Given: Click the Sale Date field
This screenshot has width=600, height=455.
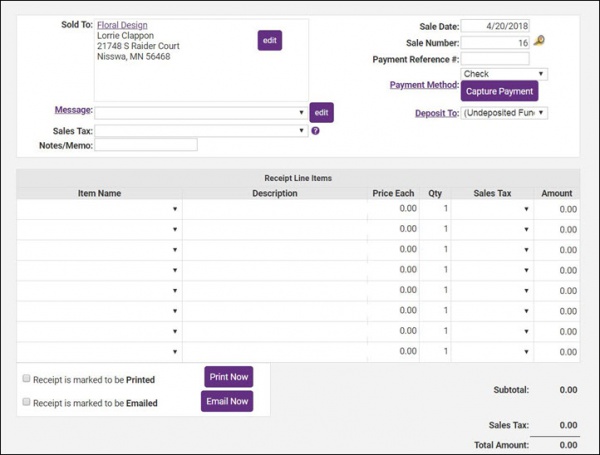Looking at the screenshot, I should coord(495,25).
